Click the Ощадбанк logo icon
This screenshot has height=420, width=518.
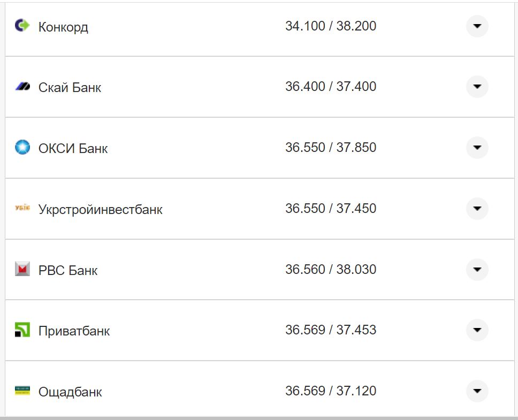[x=22, y=391]
